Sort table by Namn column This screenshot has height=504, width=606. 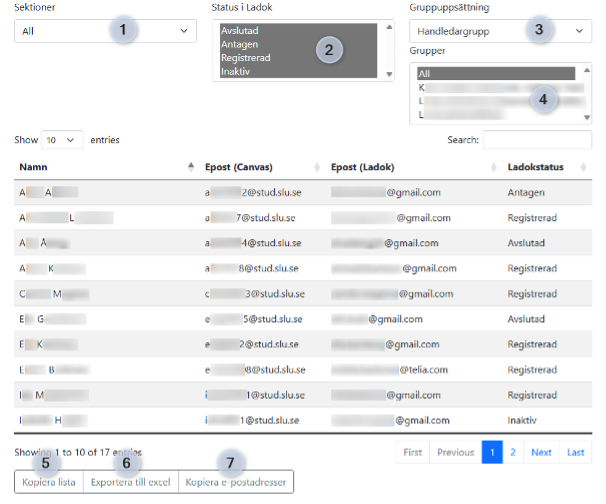[100, 166]
